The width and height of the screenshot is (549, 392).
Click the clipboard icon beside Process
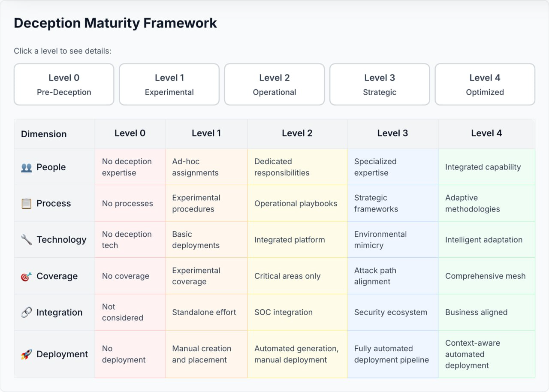pyautogui.click(x=27, y=203)
